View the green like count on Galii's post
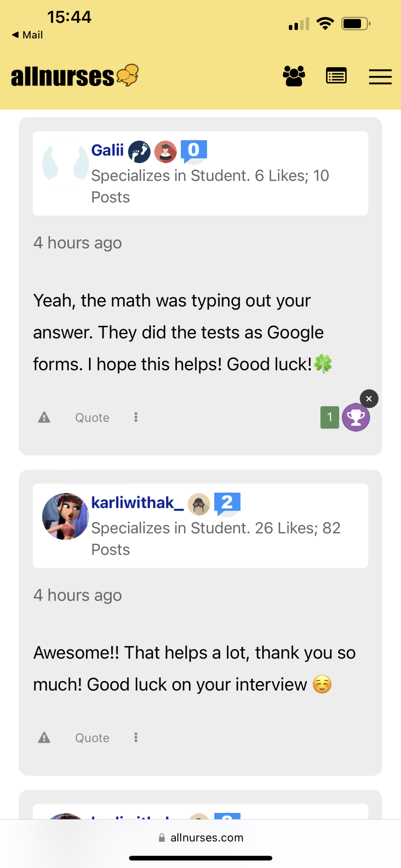This screenshot has width=401, height=868. 329,417
